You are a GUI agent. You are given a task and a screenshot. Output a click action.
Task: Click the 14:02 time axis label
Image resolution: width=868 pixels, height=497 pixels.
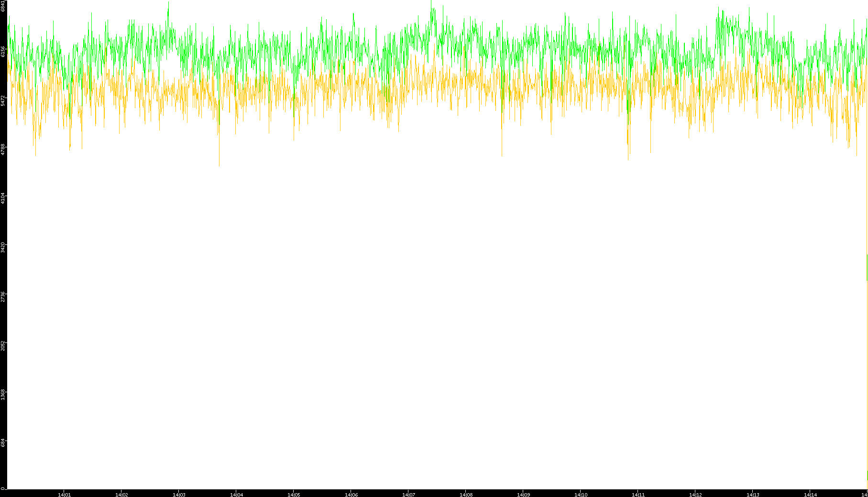[121, 495]
